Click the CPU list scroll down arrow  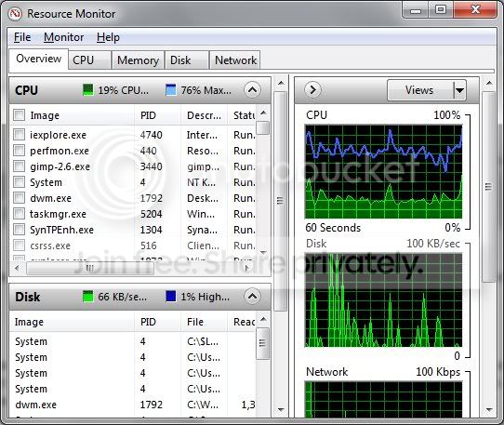(263, 252)
